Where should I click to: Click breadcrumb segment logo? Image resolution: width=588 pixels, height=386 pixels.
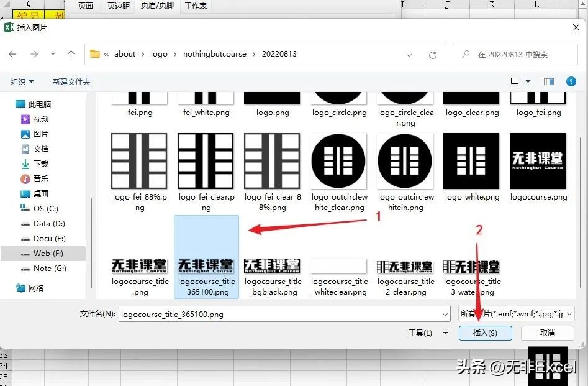159,54
